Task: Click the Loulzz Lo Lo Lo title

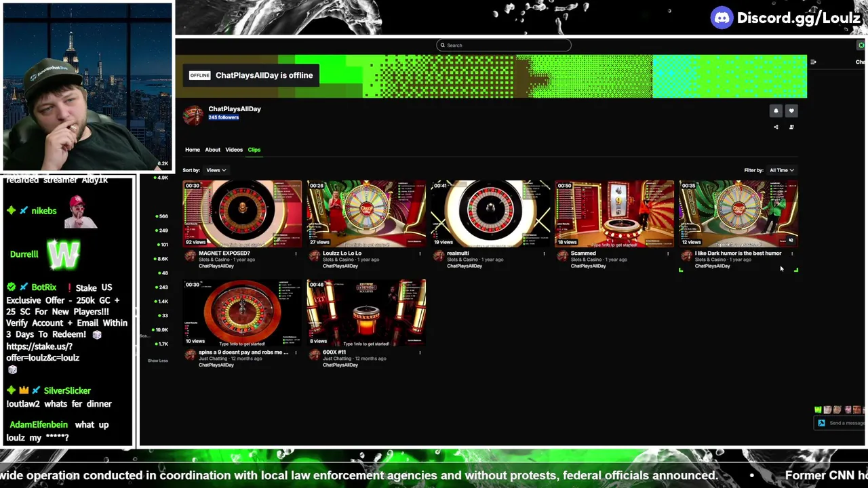Action: (342, 253)
